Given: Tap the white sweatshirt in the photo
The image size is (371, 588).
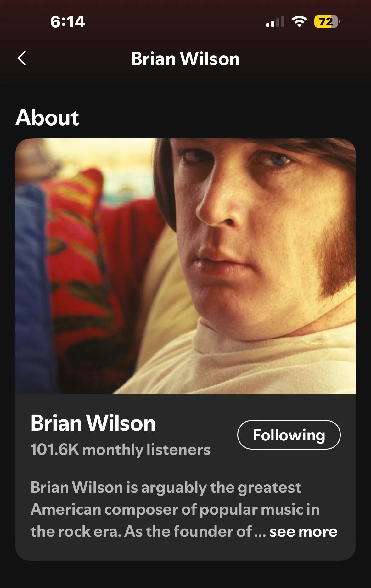Looking at the screenshot, I should click(x=252, y=362).
